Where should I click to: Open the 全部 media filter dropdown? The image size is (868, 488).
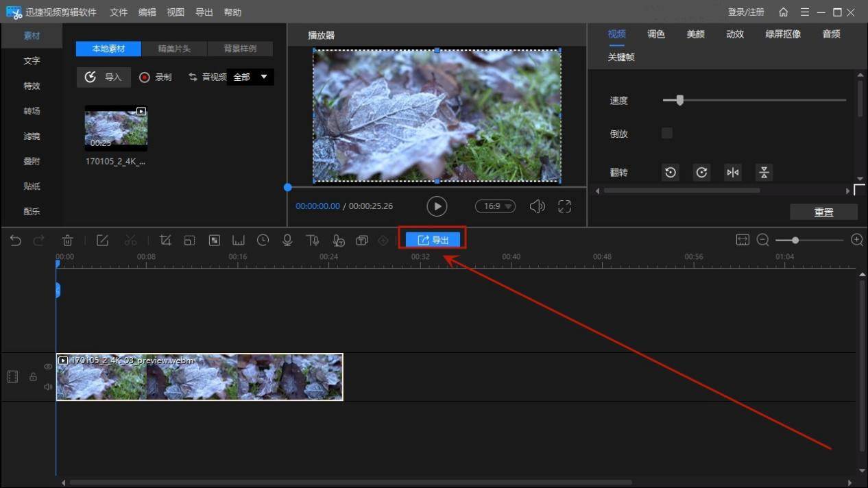pyautogui.click(x=250, y=77)
